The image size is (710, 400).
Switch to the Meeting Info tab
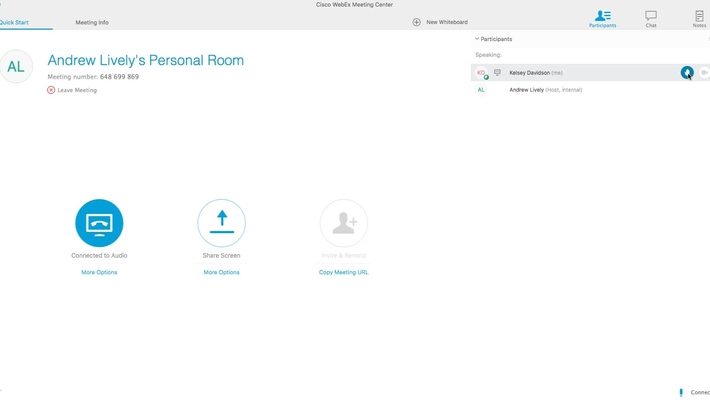pos(92,22)
